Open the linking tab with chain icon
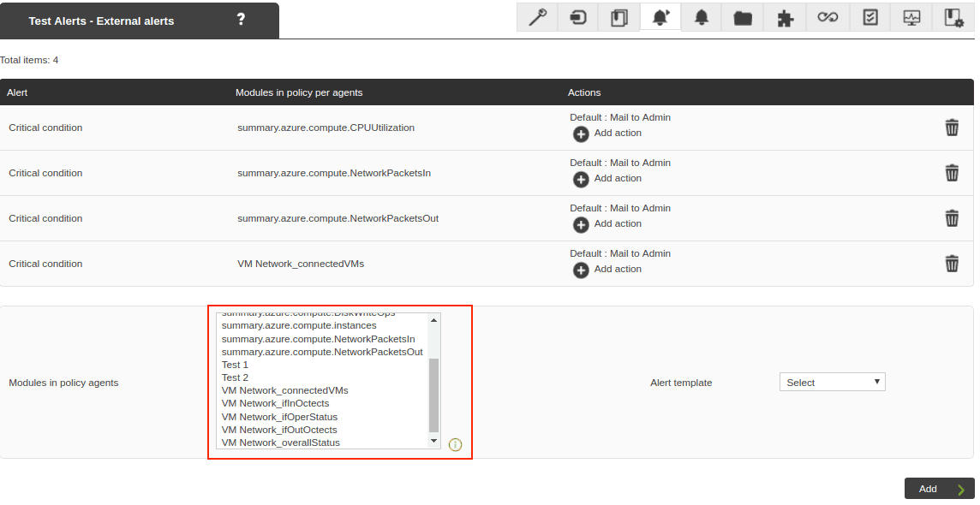The image size is (980, 505). (828, 17)
